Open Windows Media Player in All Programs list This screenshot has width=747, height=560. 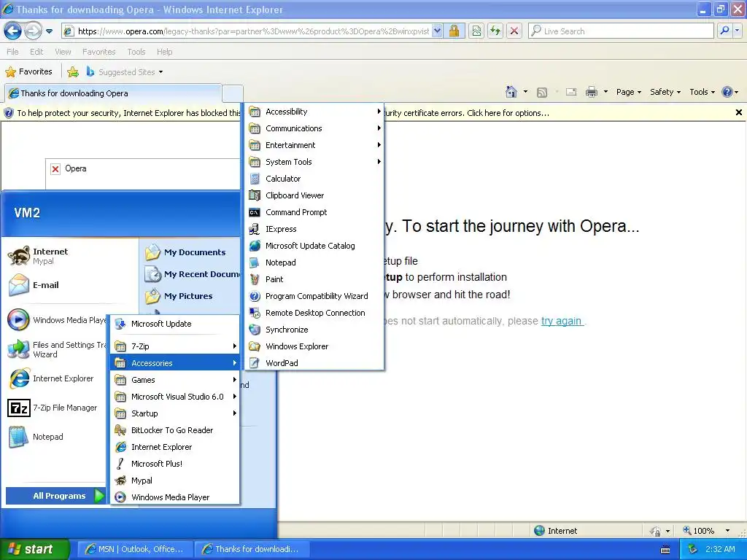(174, 497)
